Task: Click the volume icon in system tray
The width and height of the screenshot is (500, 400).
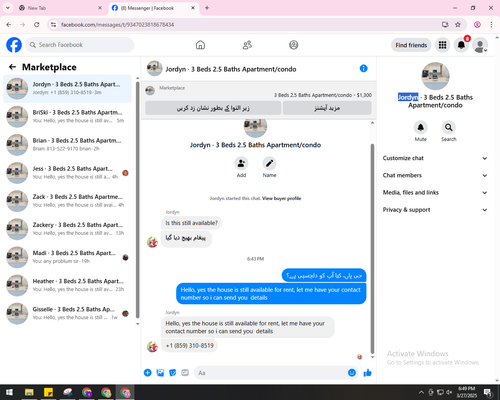Action: click(x=449, y=392)
